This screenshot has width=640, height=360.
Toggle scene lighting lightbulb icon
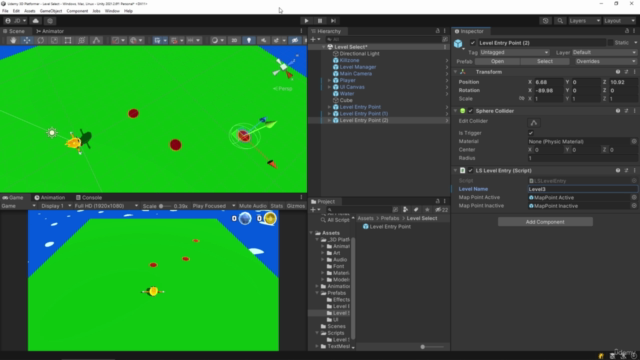coord(249,40)
